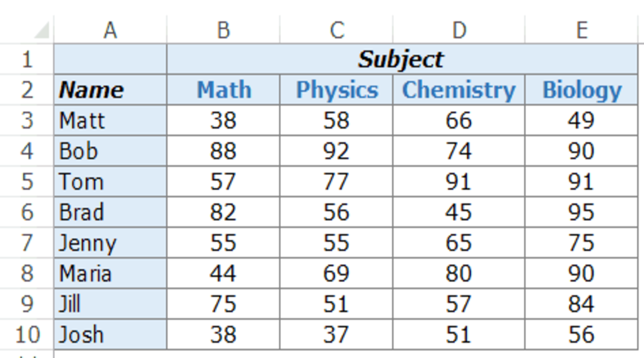Select column E header
The image size is (644, 358).
click(x=581, y=30)
